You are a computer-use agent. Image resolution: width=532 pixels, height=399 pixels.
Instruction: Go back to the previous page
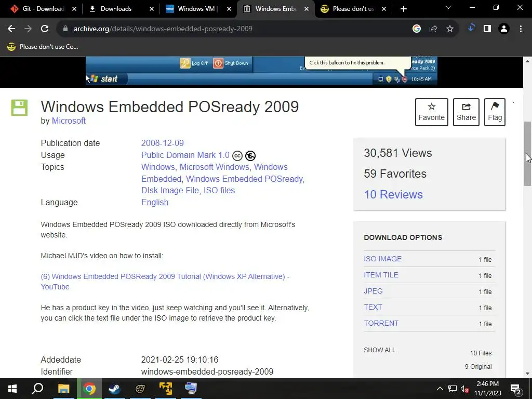[x=11, y=29]
